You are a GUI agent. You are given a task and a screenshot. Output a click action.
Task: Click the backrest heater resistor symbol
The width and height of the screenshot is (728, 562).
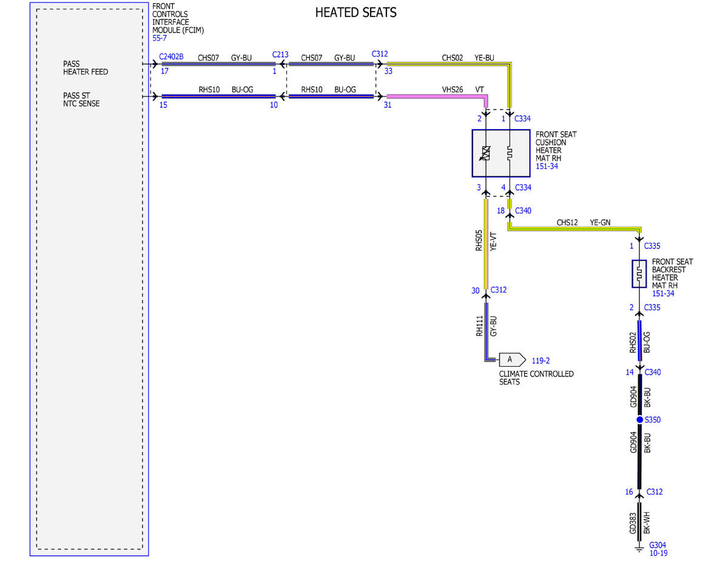(639, 275)
